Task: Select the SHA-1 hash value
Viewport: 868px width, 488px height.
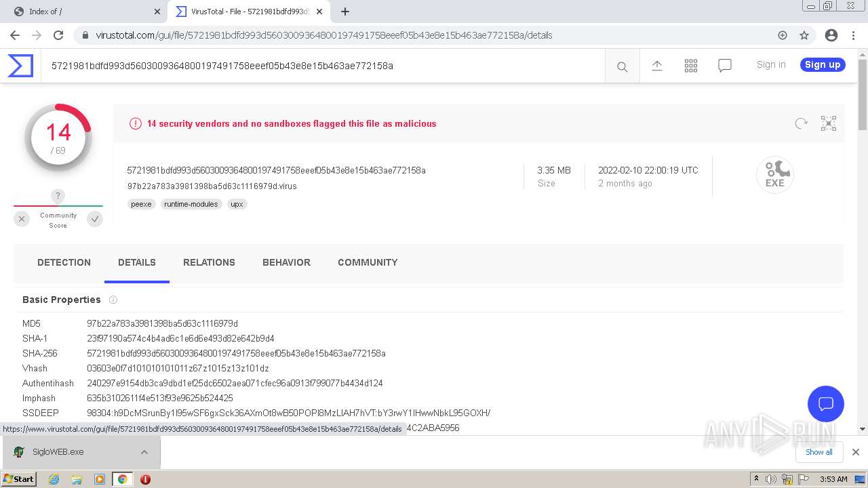Action: [180, 338]
